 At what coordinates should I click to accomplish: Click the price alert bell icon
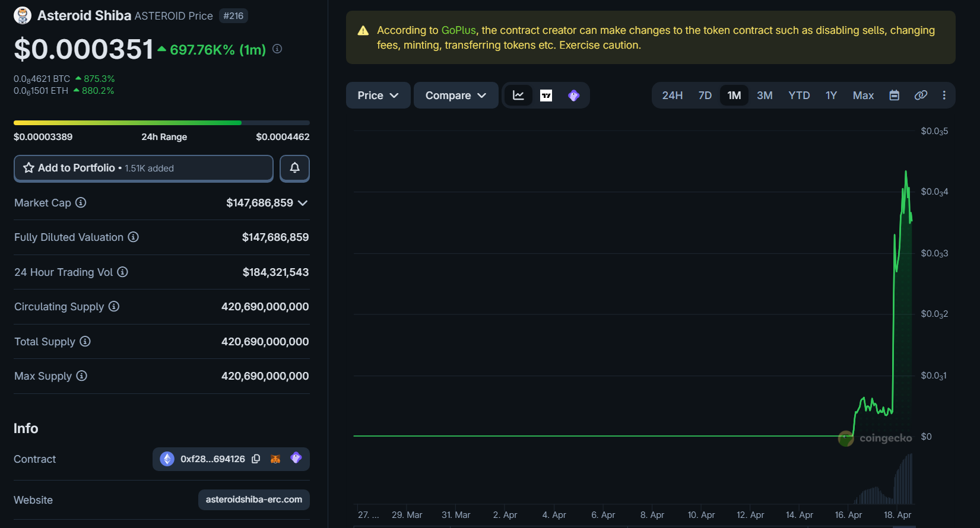(294, 168)
